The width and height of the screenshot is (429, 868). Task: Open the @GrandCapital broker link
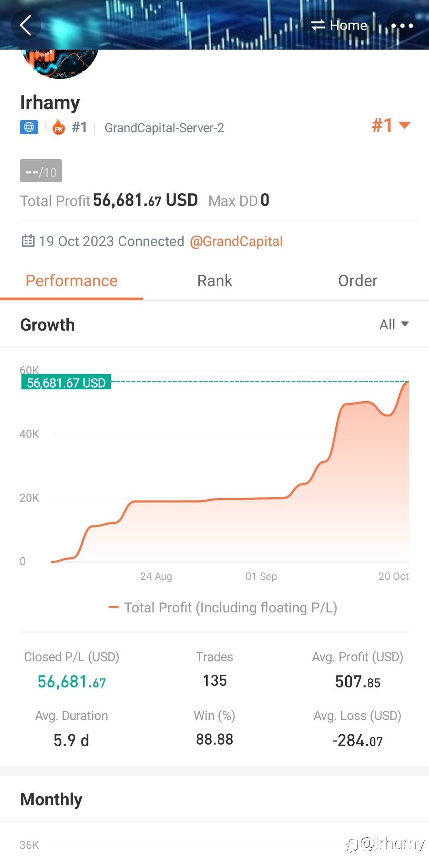click(x=236, y=241)
